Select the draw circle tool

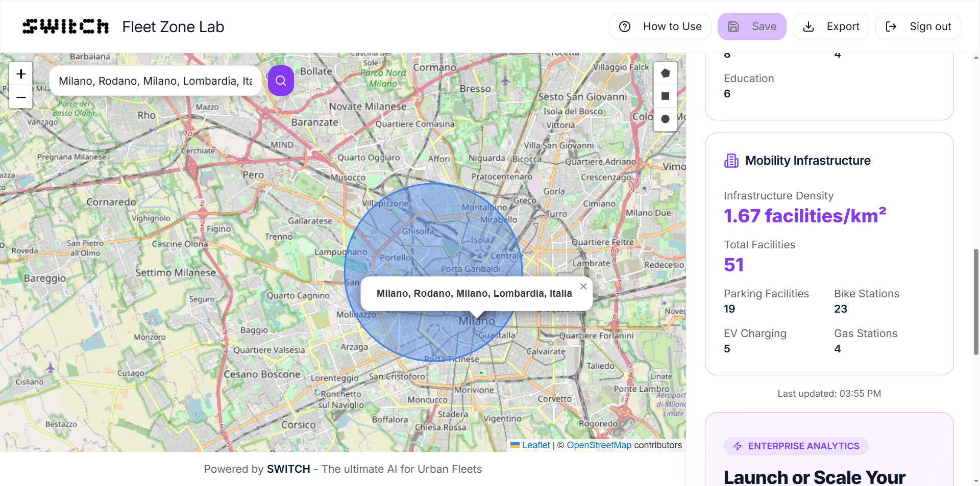click(x=665, y=119)
